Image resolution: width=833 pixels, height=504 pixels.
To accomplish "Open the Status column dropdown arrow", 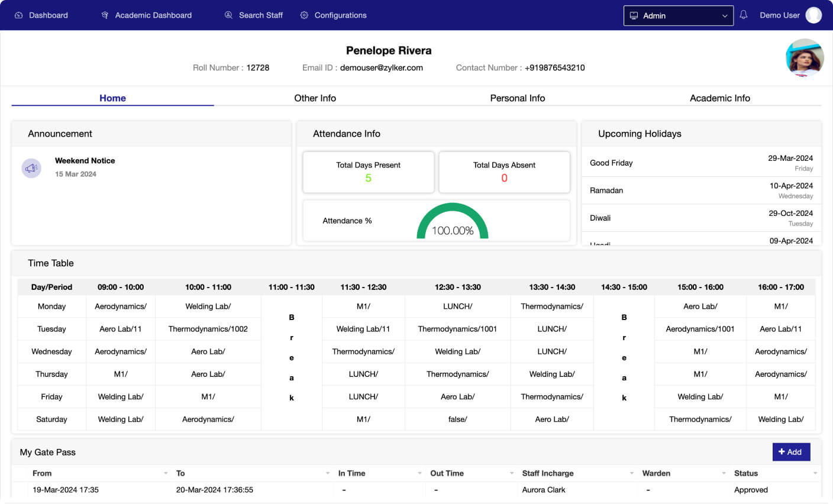I will [x=815, y=473].
